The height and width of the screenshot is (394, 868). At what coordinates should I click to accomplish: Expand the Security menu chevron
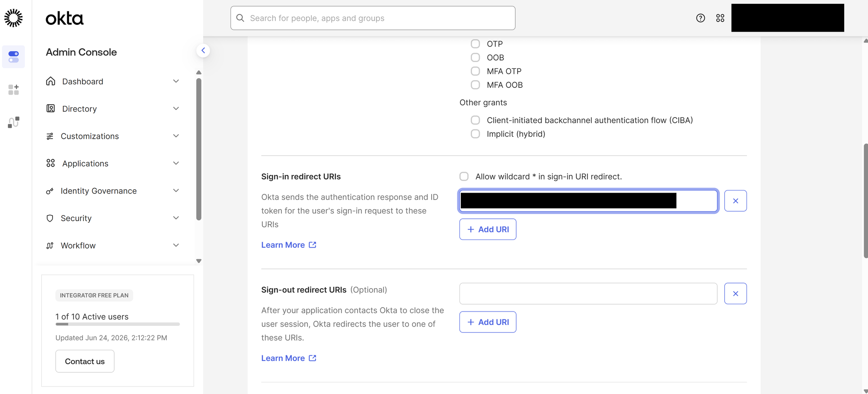(x=176, y=218)
